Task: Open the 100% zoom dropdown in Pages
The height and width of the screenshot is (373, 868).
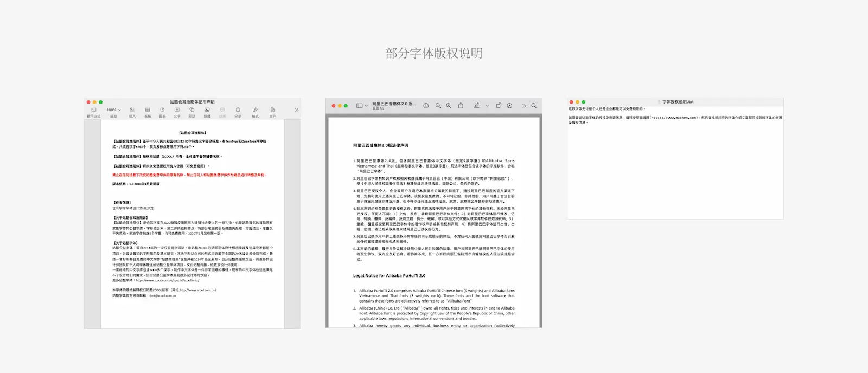Action: coord(113,110)
